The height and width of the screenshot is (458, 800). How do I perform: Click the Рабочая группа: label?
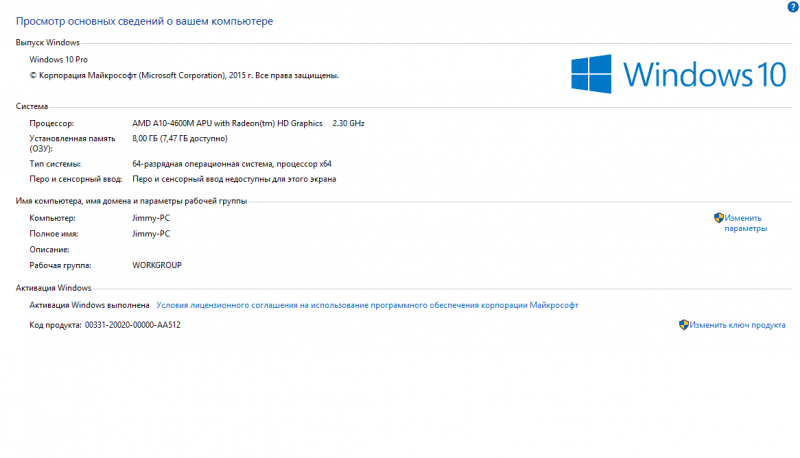(60, 265)
